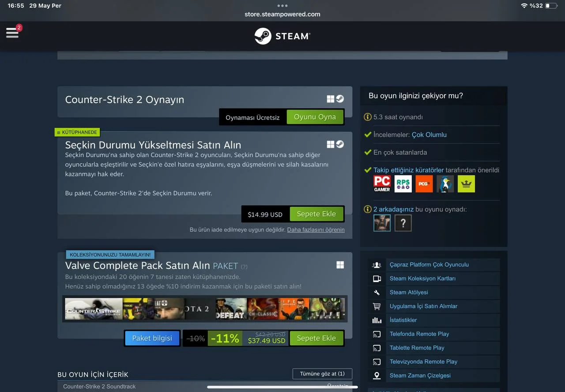The image size is (565, 392).
Task: Click the İstatistikler bar chart icon
Action: coord(377,320)
